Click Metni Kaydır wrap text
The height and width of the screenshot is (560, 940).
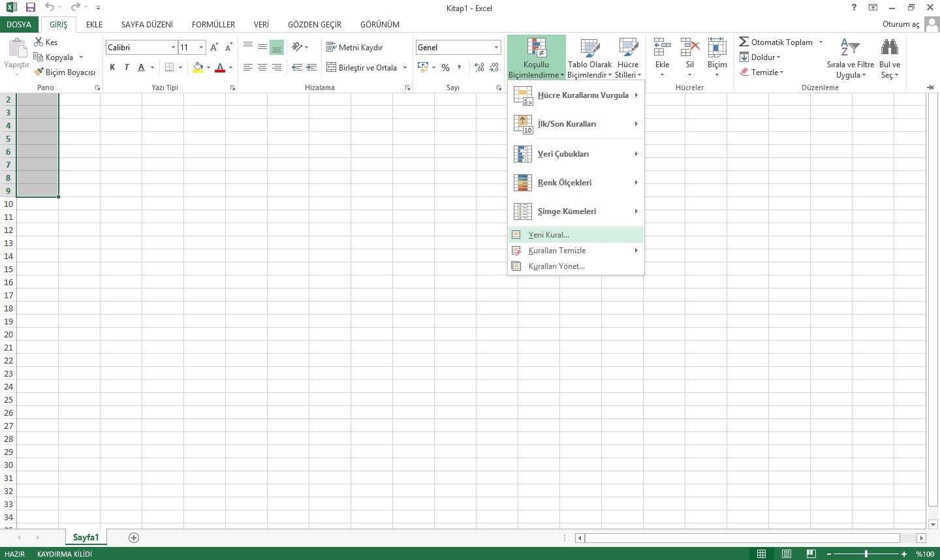point(354,47)
